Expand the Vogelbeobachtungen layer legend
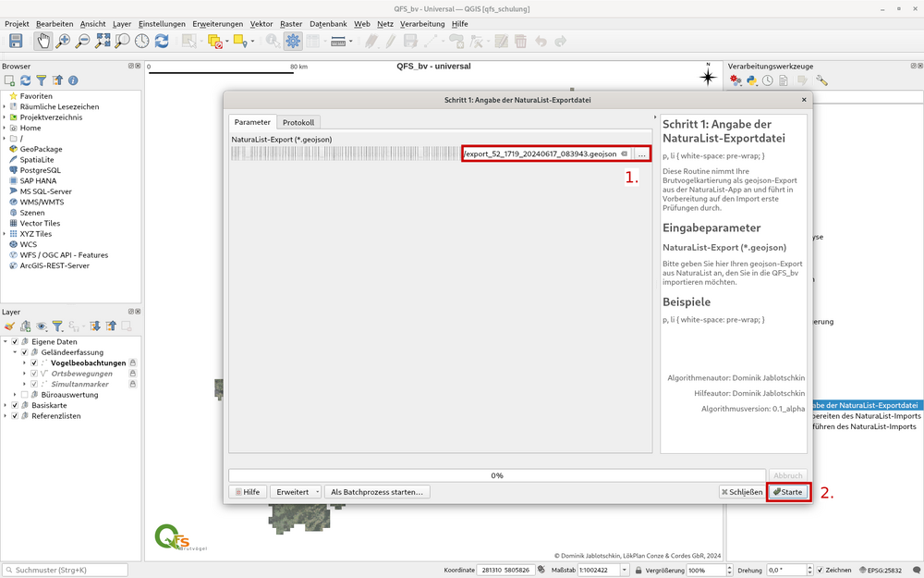Image resolution: width=924 pixels, height=578 pixels. click(x=24, y=363)
